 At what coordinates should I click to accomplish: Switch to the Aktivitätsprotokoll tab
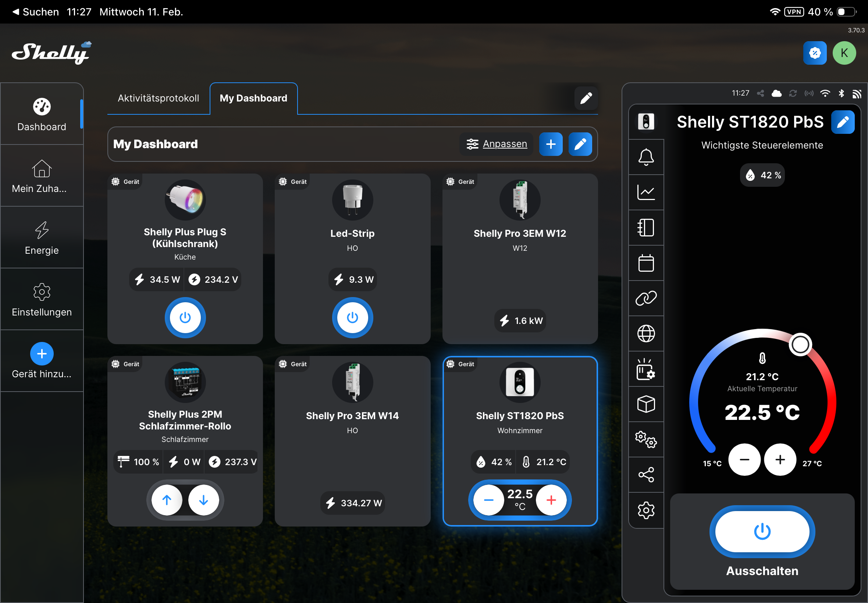[x=158, y=98]
